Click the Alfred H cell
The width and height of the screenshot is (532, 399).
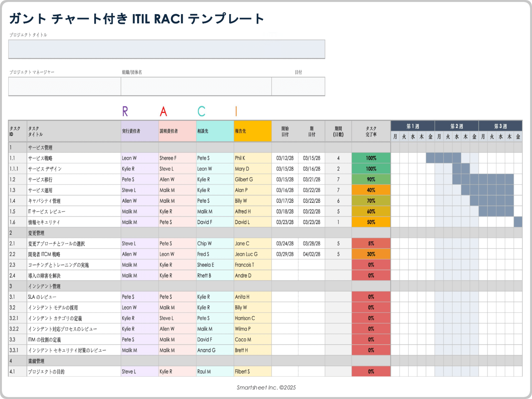(x=253, y=211)
